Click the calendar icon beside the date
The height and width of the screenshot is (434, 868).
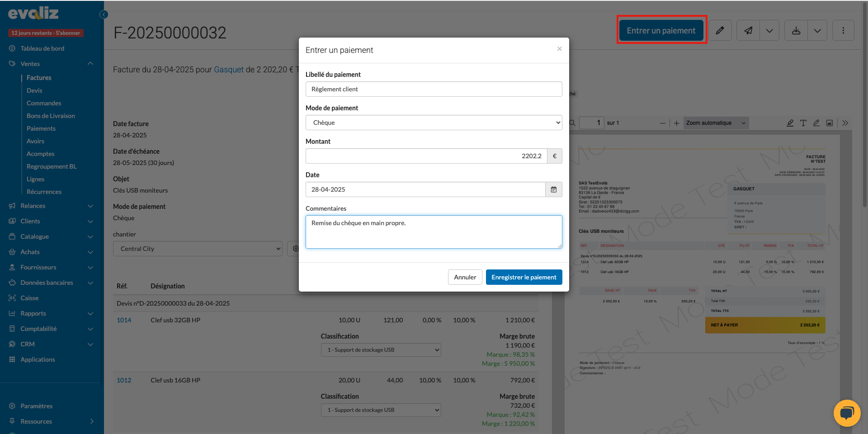pos(554,189)
